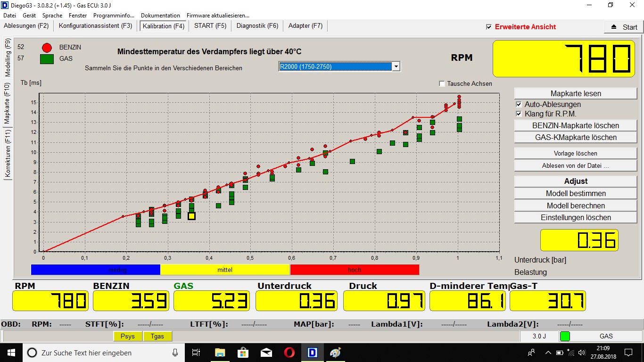Click DiegoG3 app icon in taskbar
The width and height of the screenshot is (644, 362).
[x=312, y=353]
